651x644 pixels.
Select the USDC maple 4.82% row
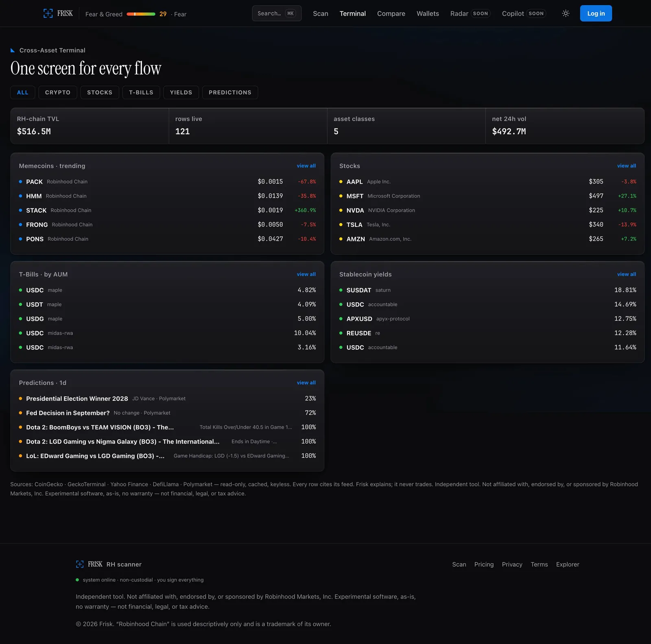coord(167,290)
